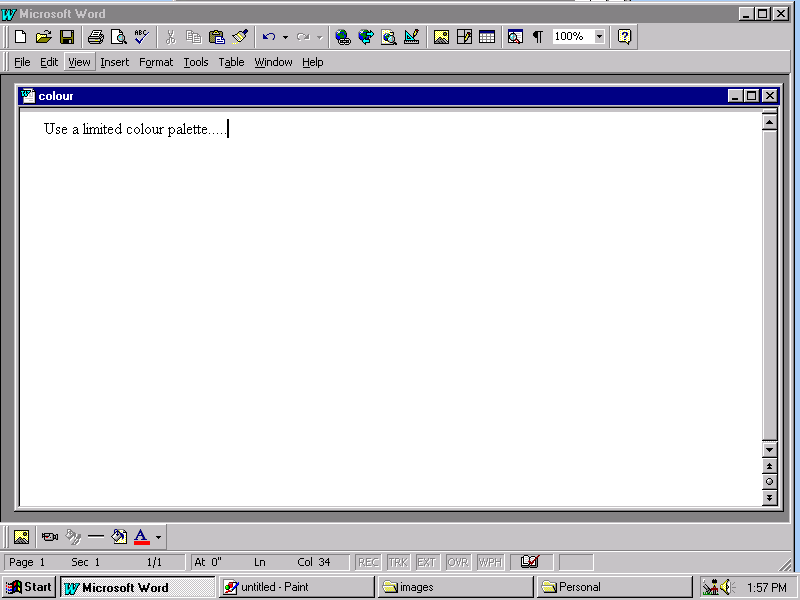The height and width of the screenshot is (600, 800).
Task: Cut selection with scissors icon
Action: (170, 37)
